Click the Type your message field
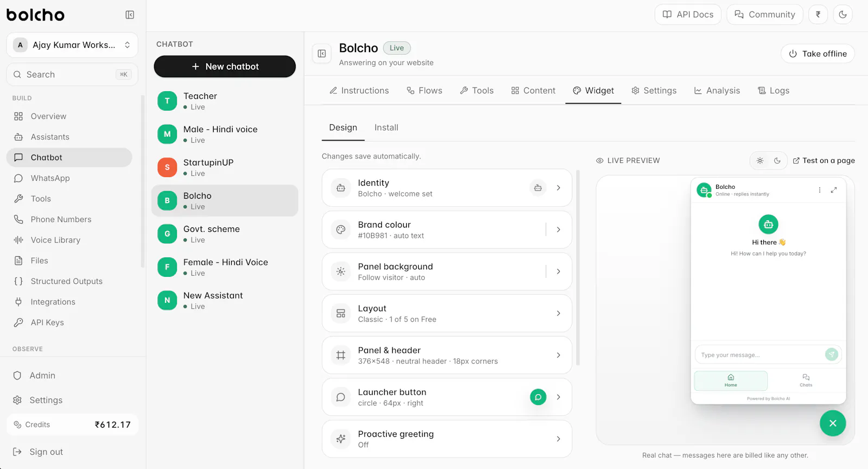This screenshot has width=868, height=469. (x=759, y=355)
